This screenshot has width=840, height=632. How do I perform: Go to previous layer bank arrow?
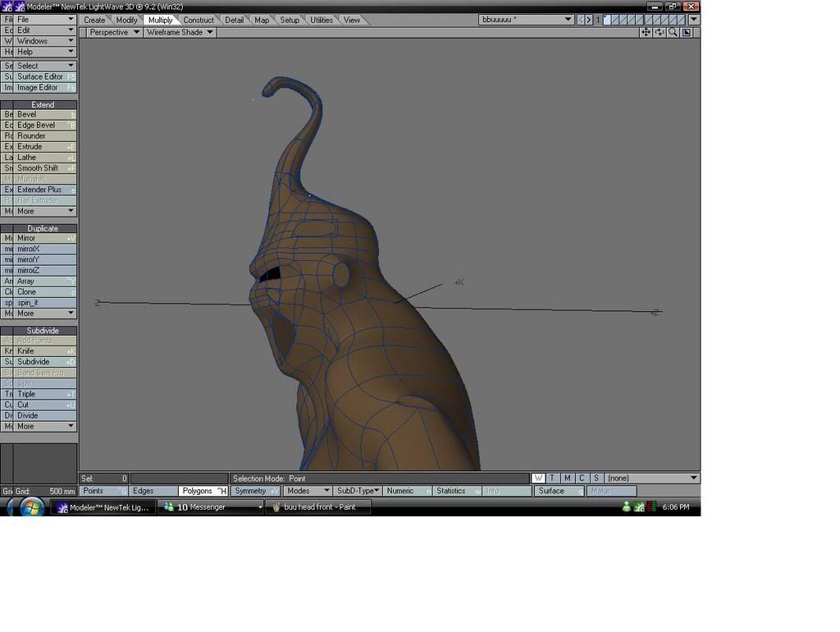coord(582,20)
